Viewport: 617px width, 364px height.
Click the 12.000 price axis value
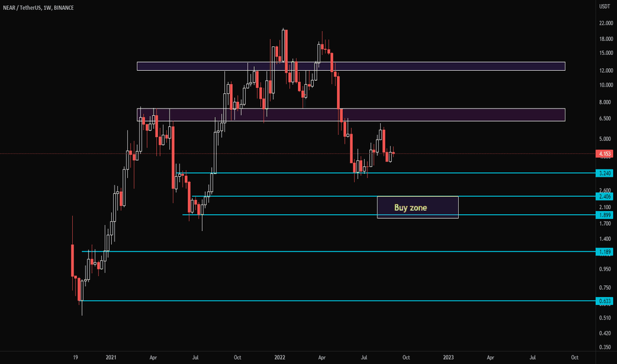tap(606, 71)
